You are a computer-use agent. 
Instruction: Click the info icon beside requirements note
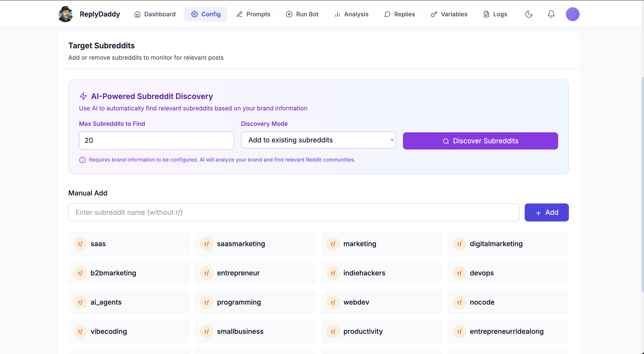click(82, 160)
